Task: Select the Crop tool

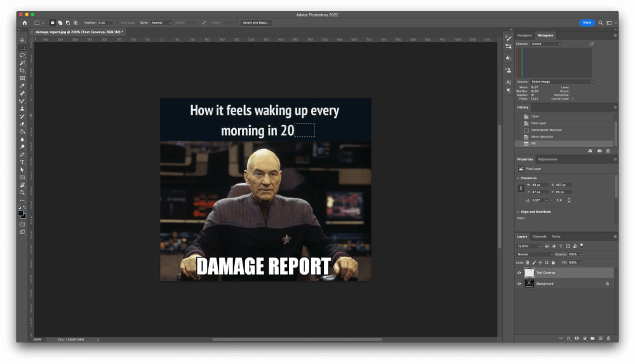Action: pos(22,70)
